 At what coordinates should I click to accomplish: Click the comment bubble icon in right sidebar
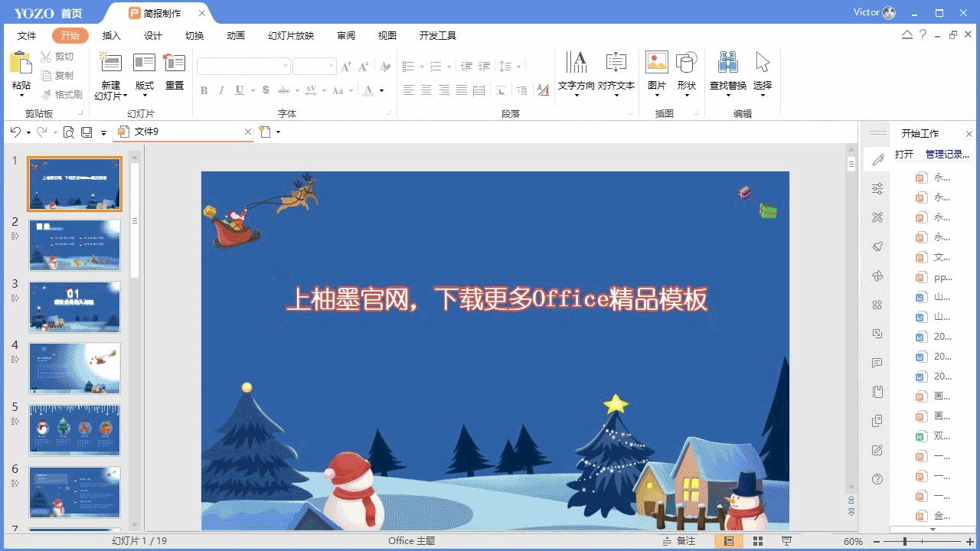pyautogui.click(x=877, y=363)
